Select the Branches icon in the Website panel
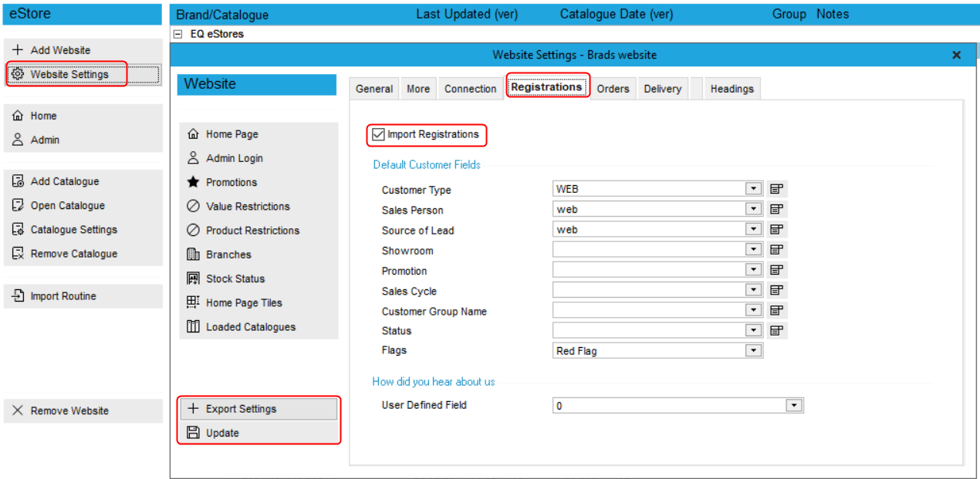980x479 pixels. (x=195, y=255)
